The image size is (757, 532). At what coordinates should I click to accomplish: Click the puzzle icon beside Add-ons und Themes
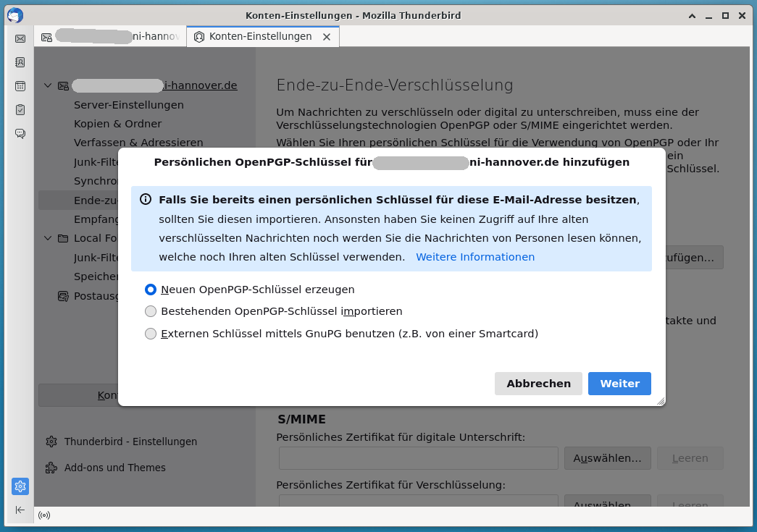pos(51,468)
